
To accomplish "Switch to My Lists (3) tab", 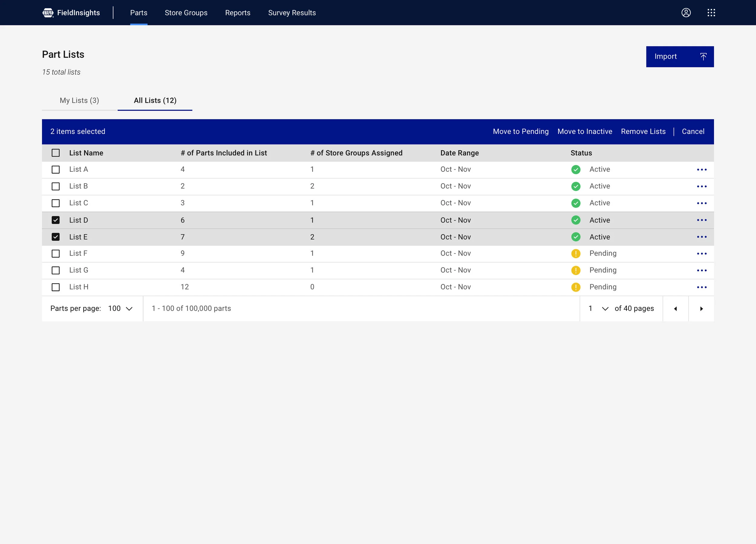I will pos(79,101).
